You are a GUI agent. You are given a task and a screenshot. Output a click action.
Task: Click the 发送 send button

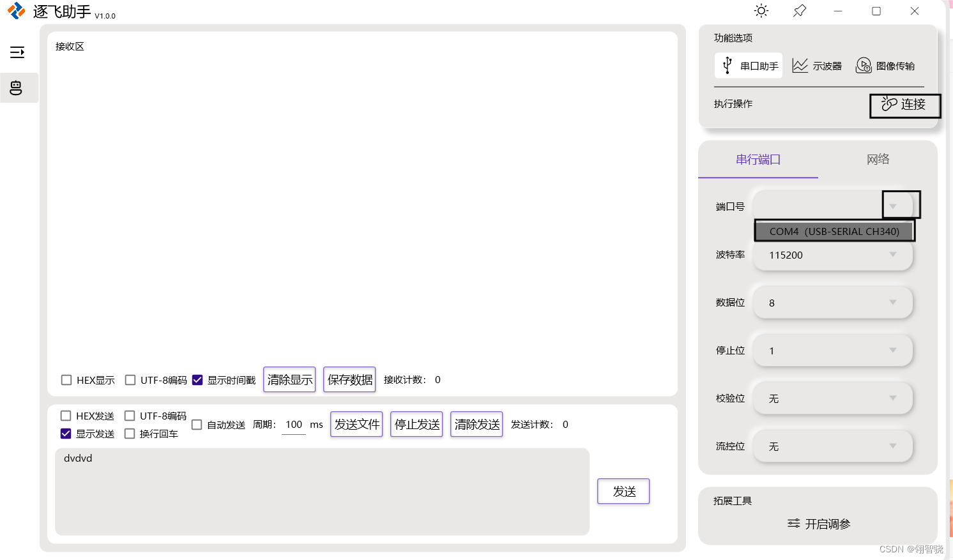click(x=623, y=491)
